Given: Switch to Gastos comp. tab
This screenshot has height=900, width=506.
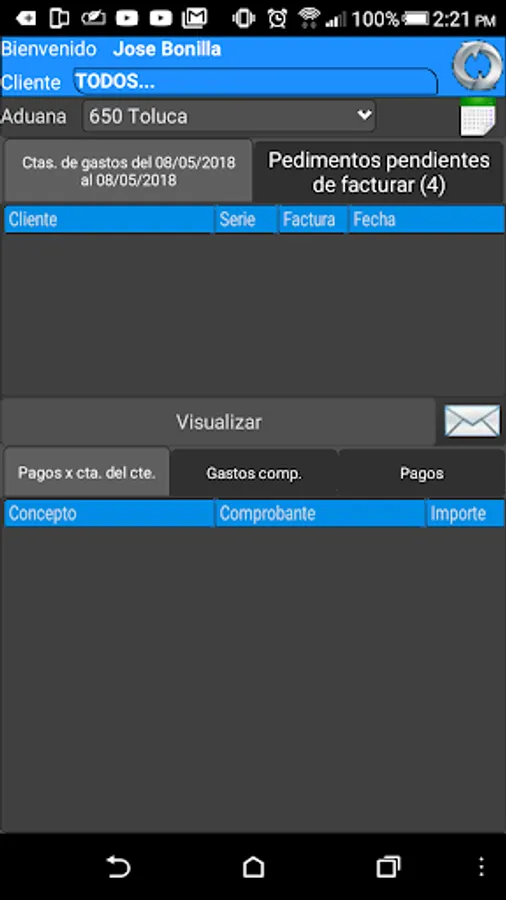Looking at the screenshot, I should [x=254, y=474].
